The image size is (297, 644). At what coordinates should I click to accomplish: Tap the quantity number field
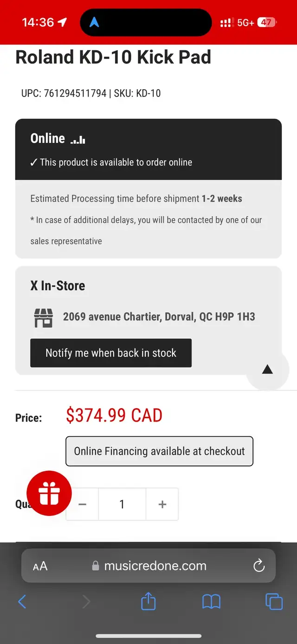coord(122,504)
